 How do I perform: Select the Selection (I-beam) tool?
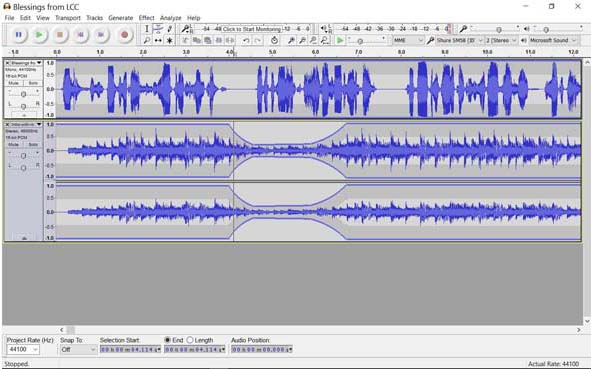147,29
